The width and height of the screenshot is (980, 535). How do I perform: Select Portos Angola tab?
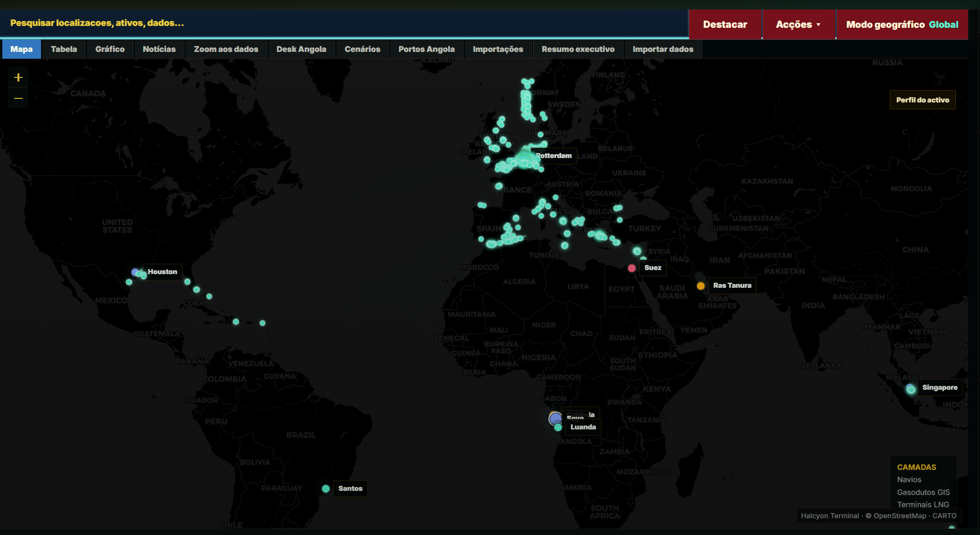(x=426, y=49)
